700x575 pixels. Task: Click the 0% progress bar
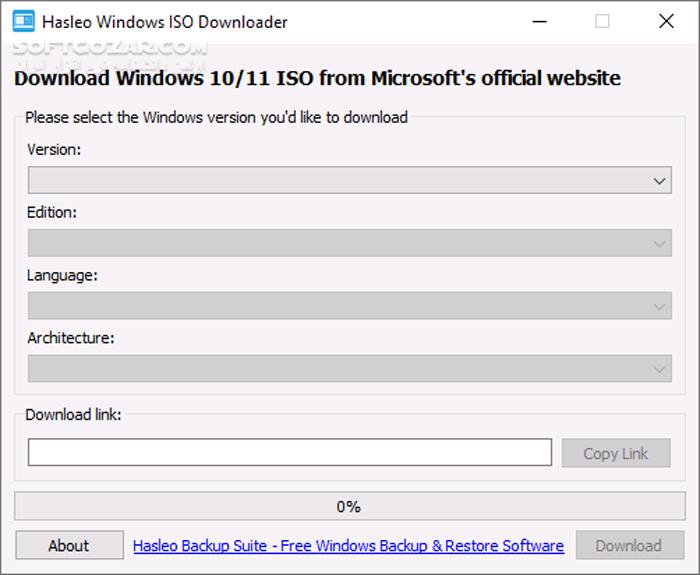click(x=350, y=506)
